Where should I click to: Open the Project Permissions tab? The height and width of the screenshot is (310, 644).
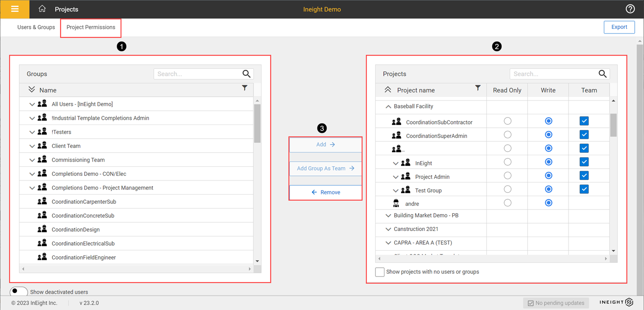[91, 28]
